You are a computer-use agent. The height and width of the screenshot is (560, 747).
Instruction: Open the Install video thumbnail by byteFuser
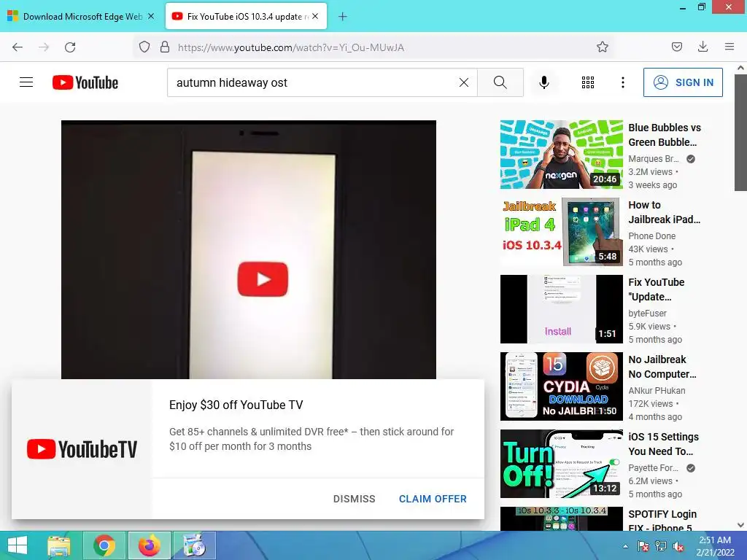click(x=561, y=309)
